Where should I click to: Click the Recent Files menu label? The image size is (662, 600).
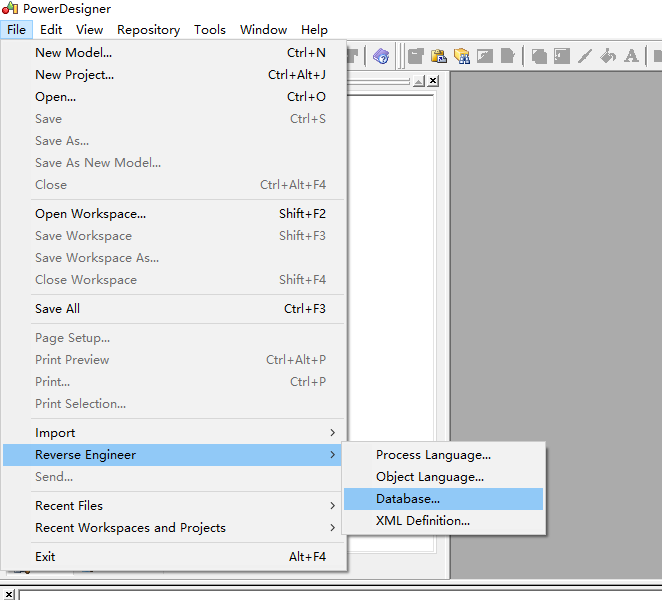pos(69,506)
